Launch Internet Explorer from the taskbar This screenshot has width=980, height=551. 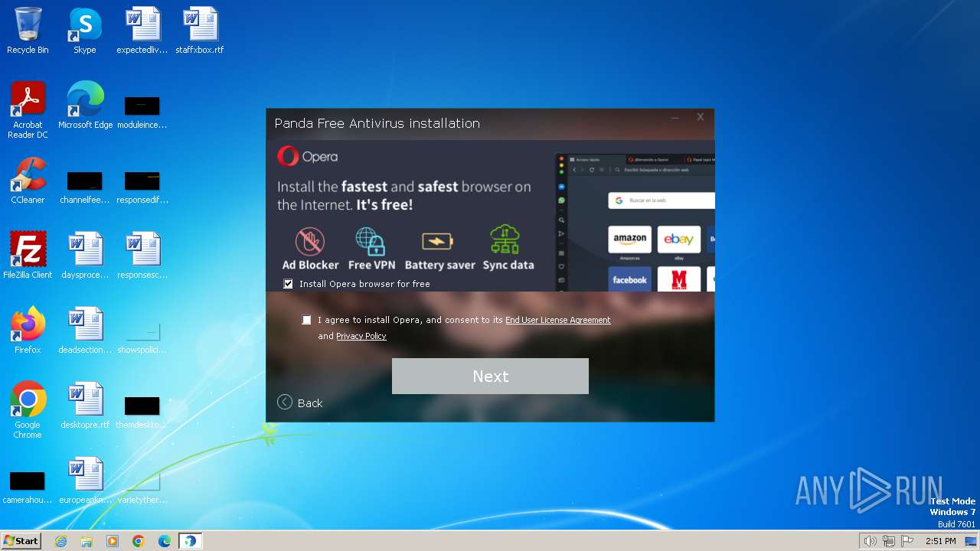pyautogui.click(x=60, y=541)
